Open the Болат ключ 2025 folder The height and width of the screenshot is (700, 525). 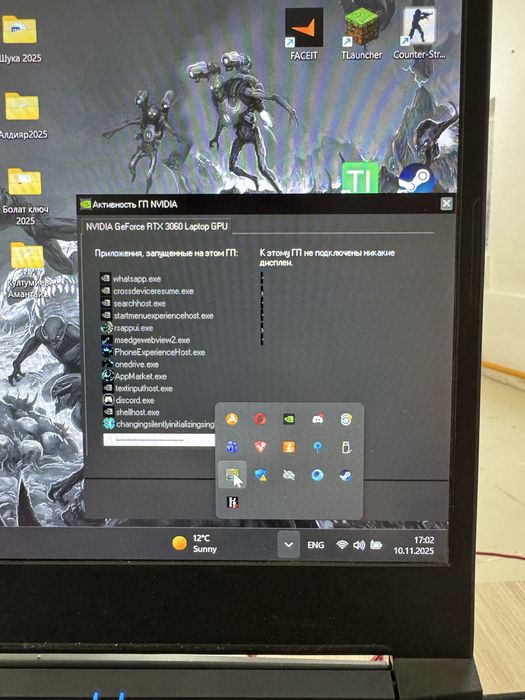pos(25,196)
